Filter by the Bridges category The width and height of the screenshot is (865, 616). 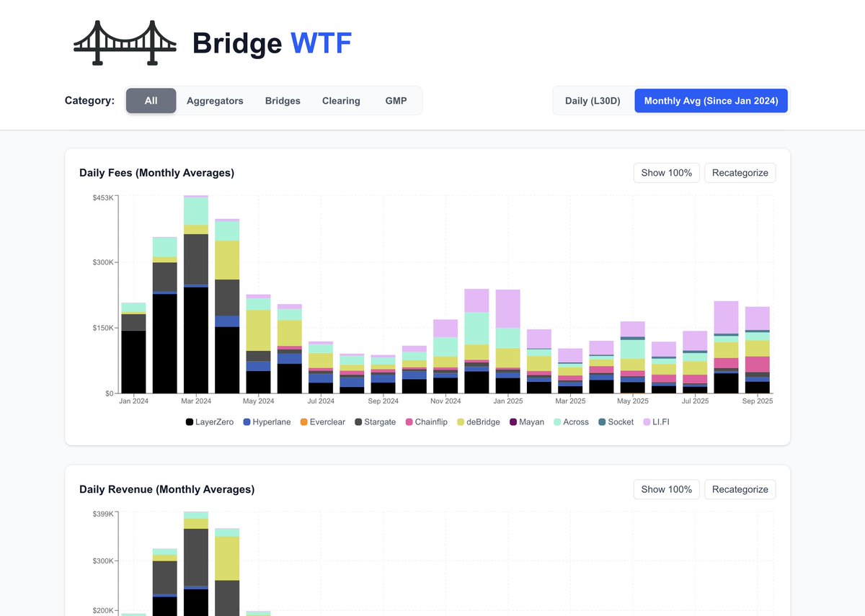coord(283,101)
